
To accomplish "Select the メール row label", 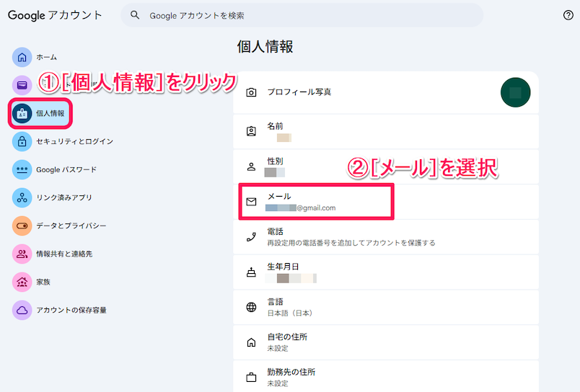I will coord(279,197).
